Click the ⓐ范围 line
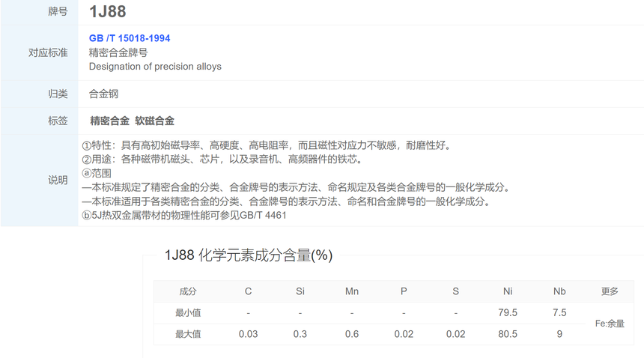Viewport: 644px width, 358px height. pos(97,173)
